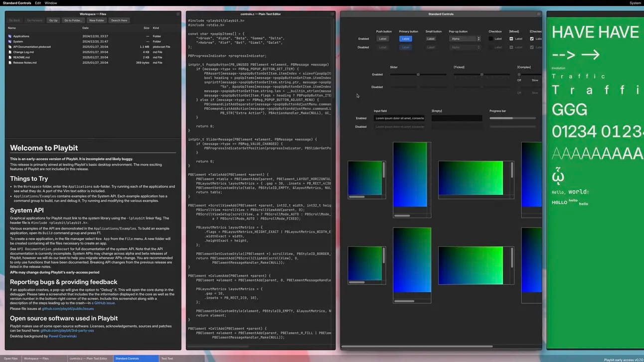644x362 pixels.
Task: Click the Change Log.md file icon
Action: point(10,52)
